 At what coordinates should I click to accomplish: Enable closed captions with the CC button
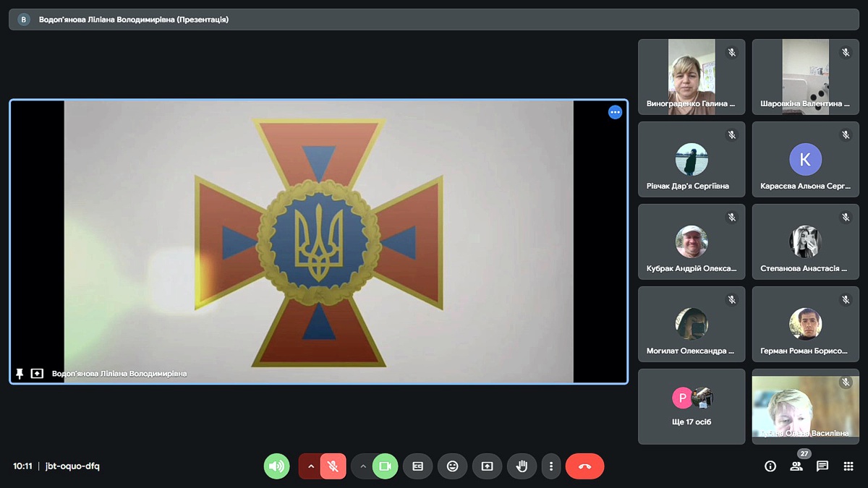[x=417, y=466]
